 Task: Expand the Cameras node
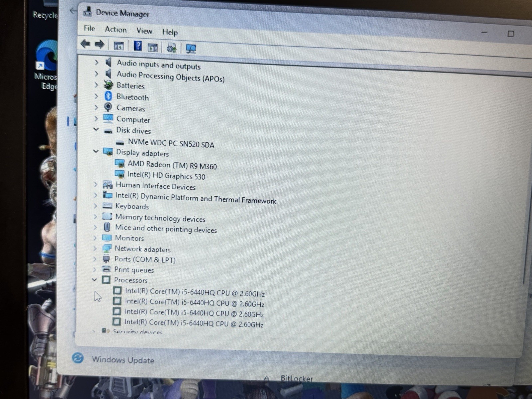tap(96, 107)
